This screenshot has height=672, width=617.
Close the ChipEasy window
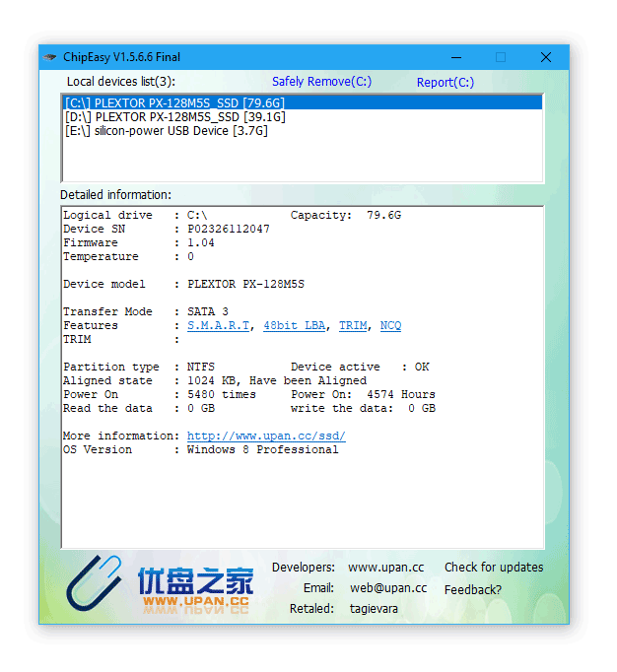tap(545, 57)
